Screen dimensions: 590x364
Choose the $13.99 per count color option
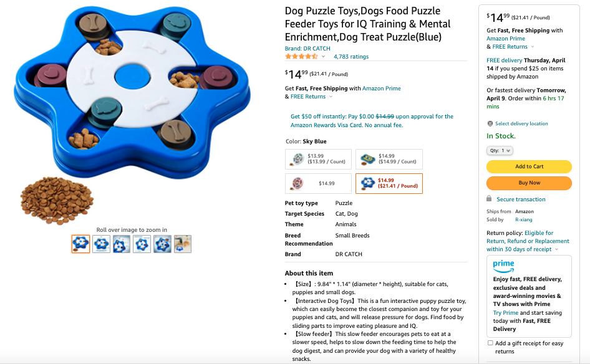(x=318, y=159)
